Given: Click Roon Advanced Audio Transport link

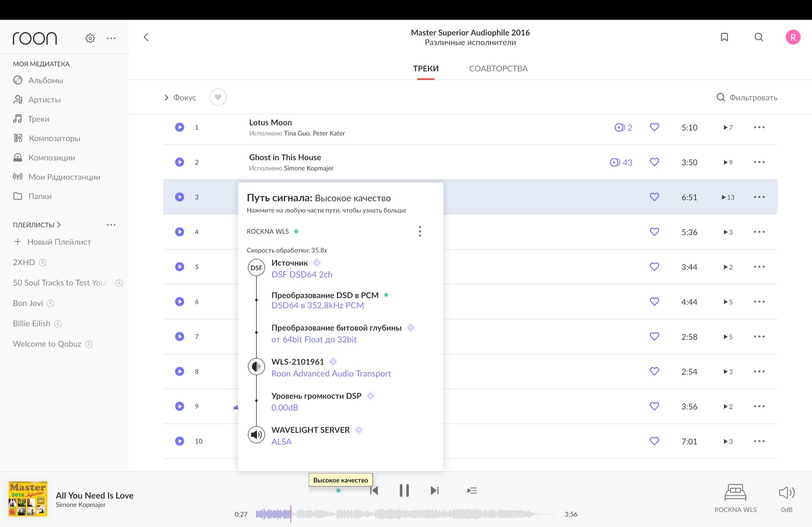Looking at the screenshot, I should (331, 374).
